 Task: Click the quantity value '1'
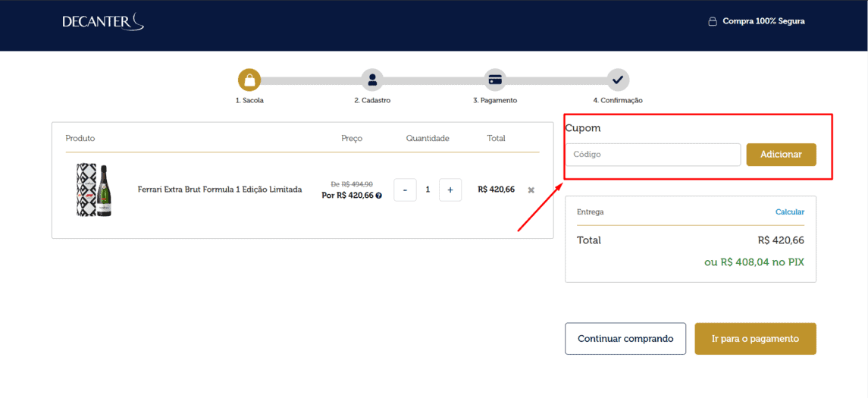point(428,190)
